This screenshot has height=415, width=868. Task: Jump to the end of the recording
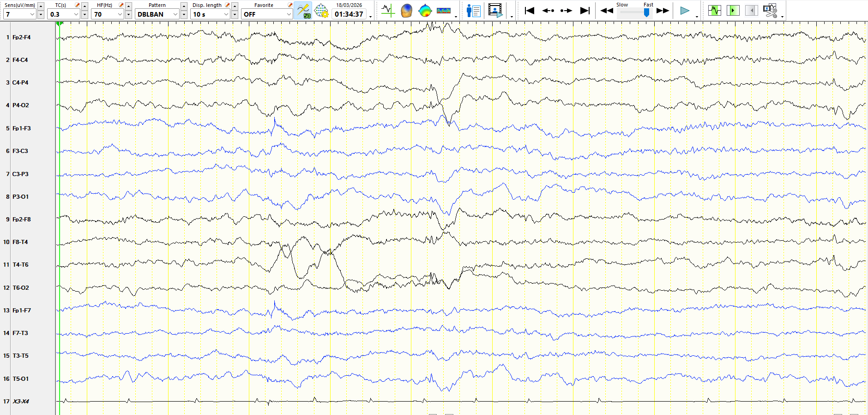[x=585, y=10]
